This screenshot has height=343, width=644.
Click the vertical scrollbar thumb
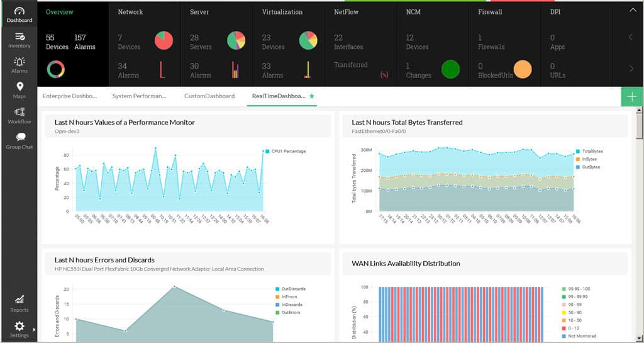(639, 127)
